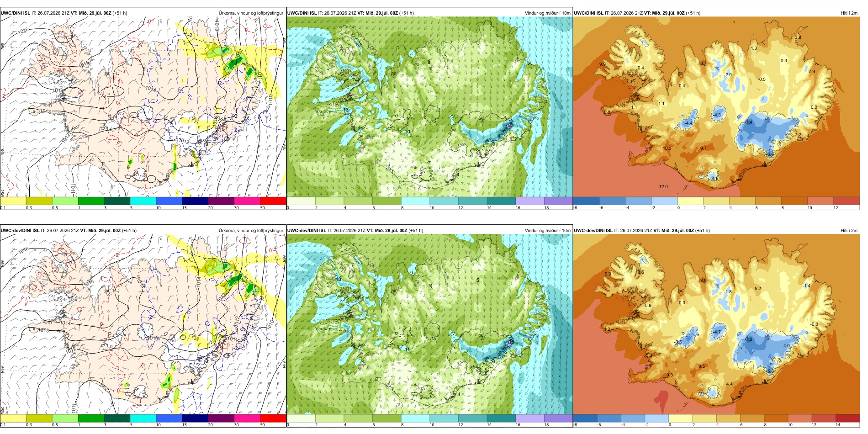Viewport: 868px width, 434px height.
Task: Click the 1046 isobar label in the UWC-dev pressure map
Action: [x=23, y=249]
